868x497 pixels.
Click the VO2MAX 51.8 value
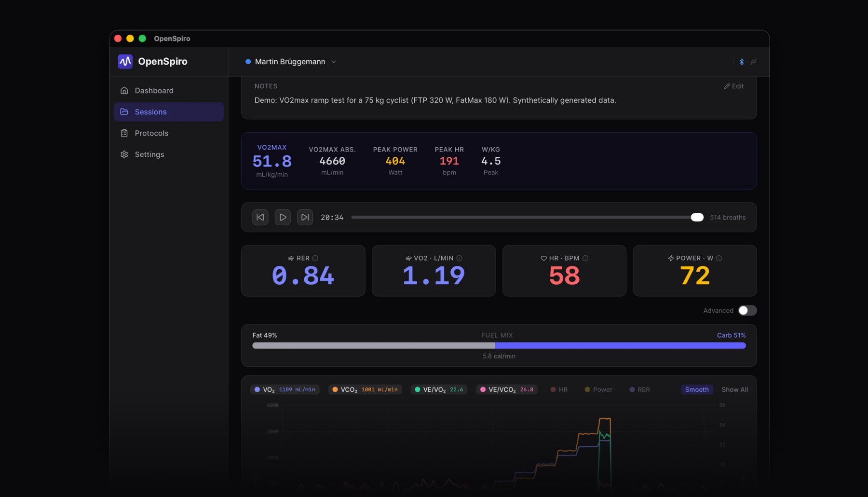[x=272, y=161]
